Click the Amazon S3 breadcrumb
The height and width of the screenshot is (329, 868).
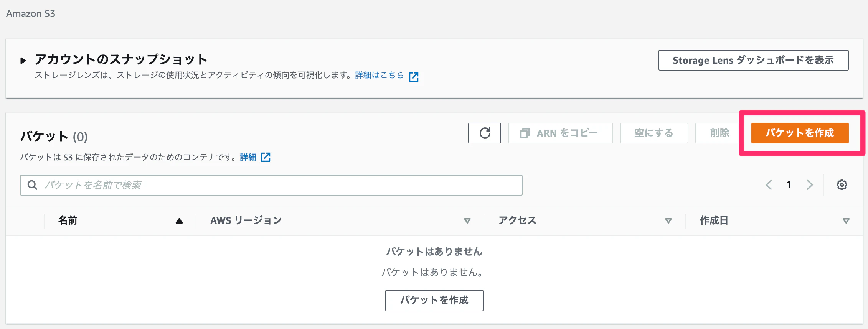coord(31,14)
